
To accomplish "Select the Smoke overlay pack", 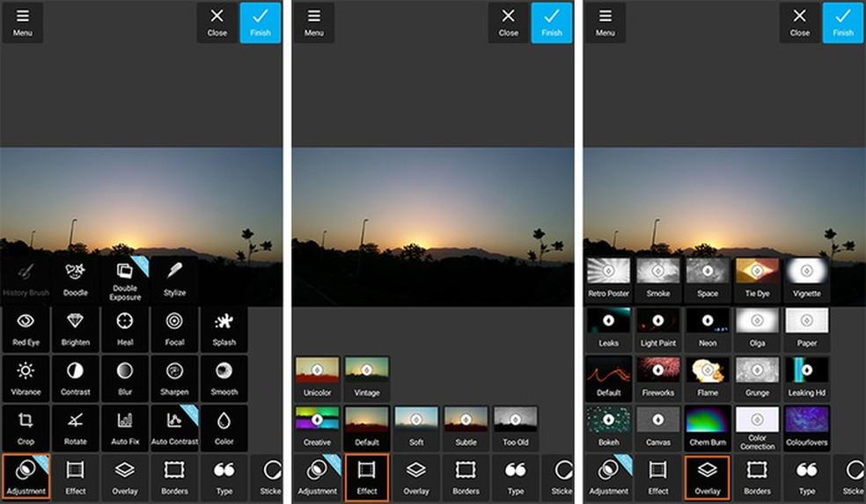I will [657, 280].
